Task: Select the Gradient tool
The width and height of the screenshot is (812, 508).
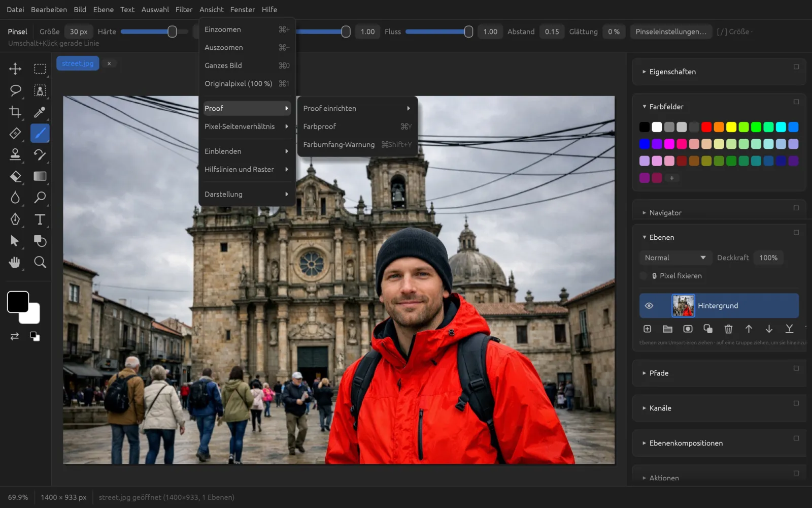Action: (x=40, y=176)
